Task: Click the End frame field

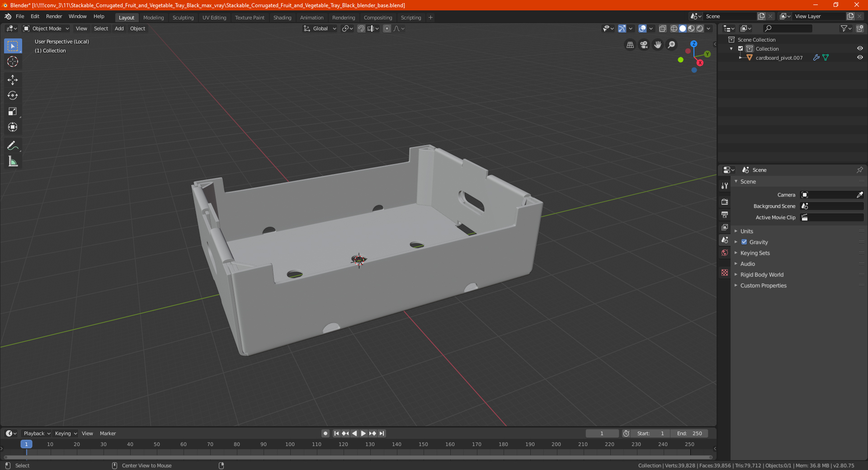Action: 689,433
